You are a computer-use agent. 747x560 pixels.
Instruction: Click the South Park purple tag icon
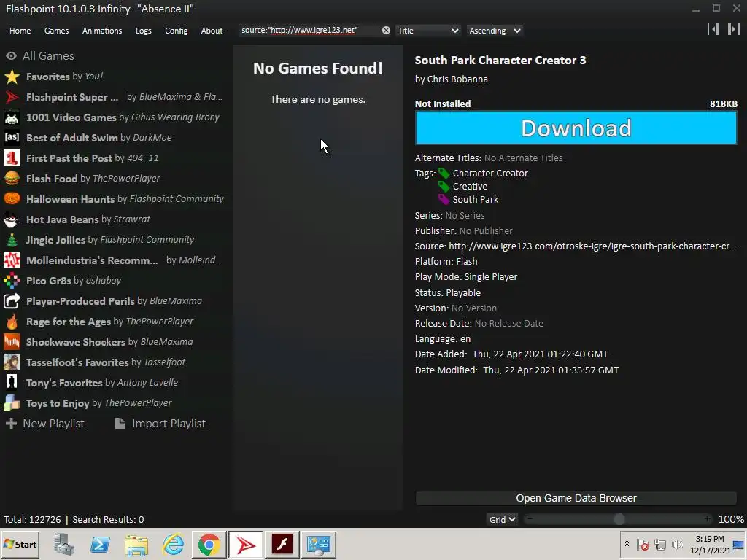444,200
